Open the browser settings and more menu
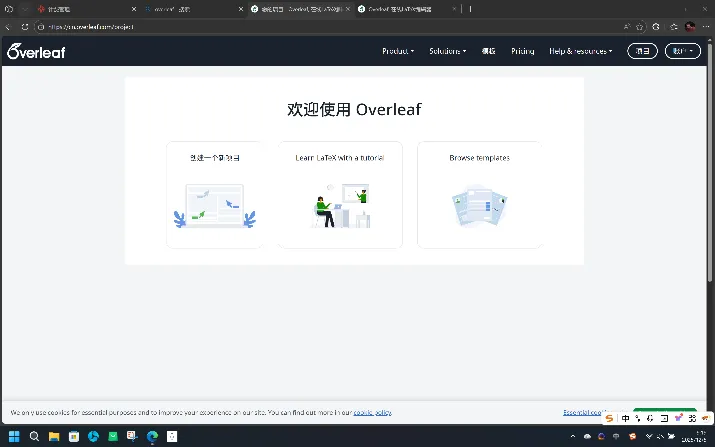 [706, 26]
